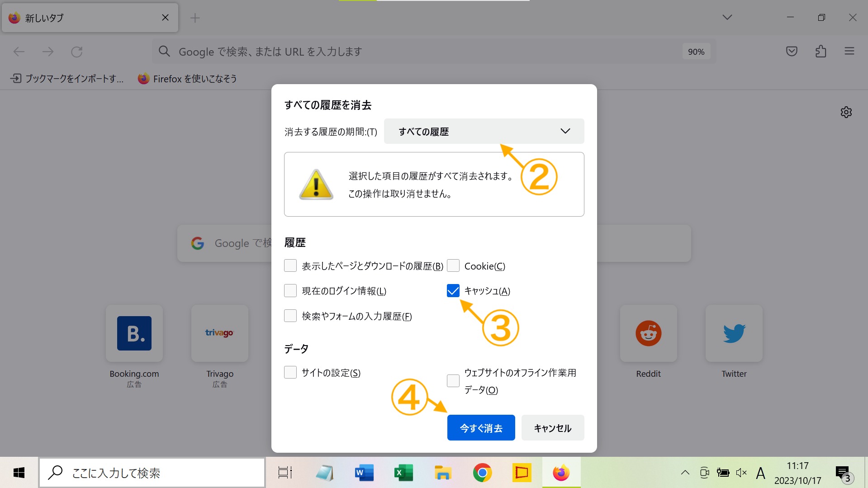Click the muted speaker volume icon
The height and width of the screenshot is (488, 868).
(x=741, y=473)
